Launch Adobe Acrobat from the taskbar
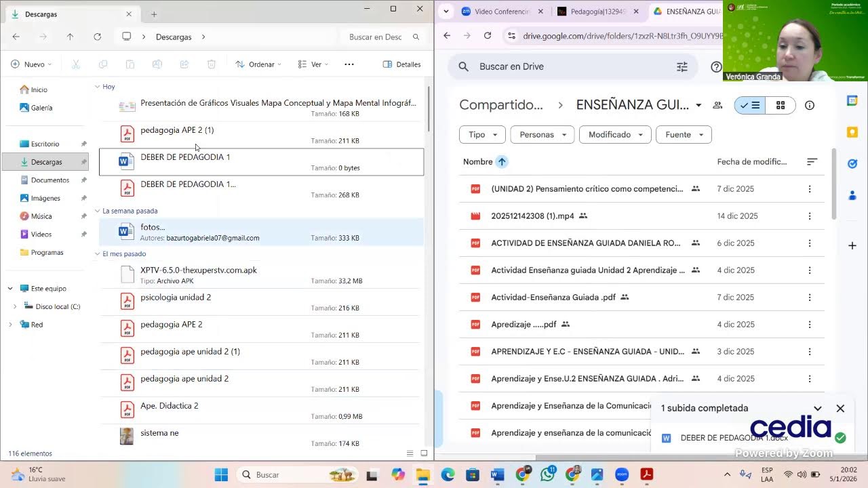The image size is (868, 488). click(647, 474)
